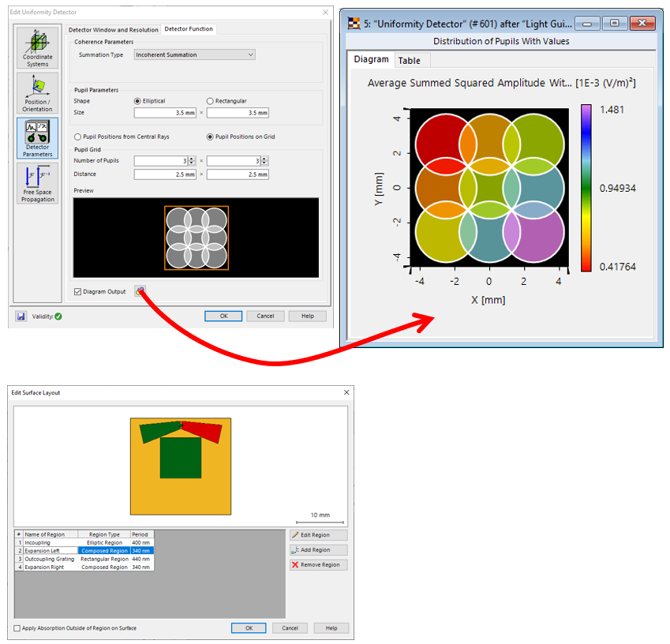Open the Coordinate Systems sidebar page
The width and height of the screenshot is (670, 644).
37,48
